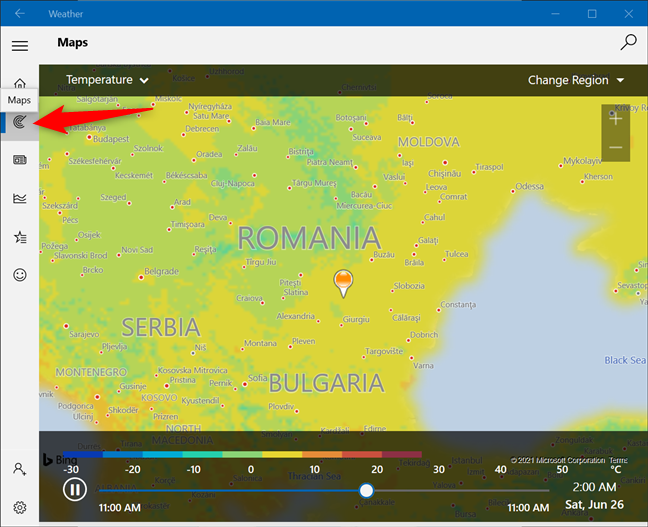
Task: Click the Giurgiu city label
Action: (x=356, y=320)
